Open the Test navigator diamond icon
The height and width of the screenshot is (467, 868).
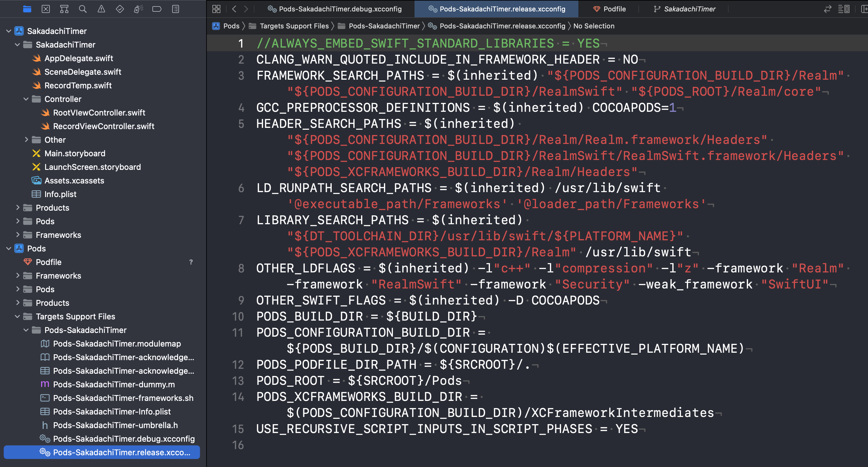(x=120, y=9)
